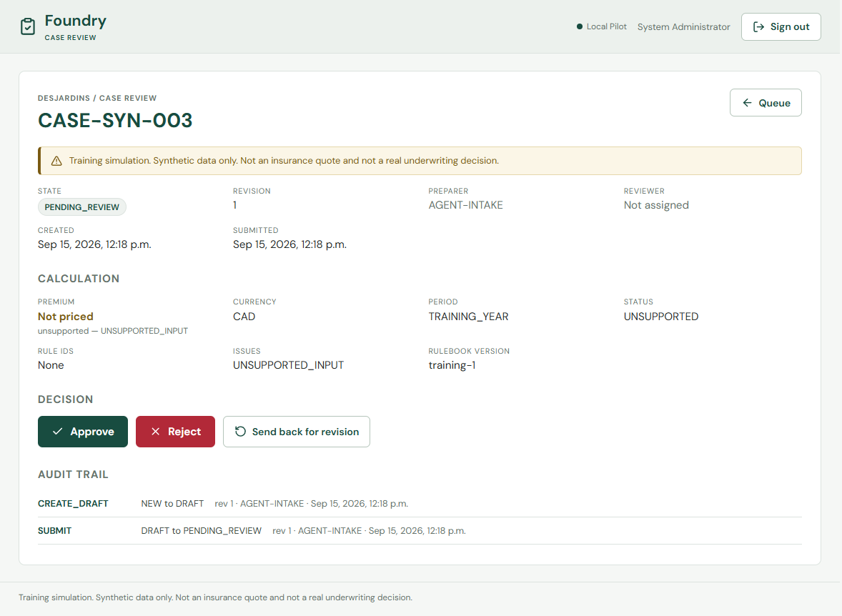This screenshot has height=616, width=842.
Task: Click the Created date value
Action: point(94,244)
